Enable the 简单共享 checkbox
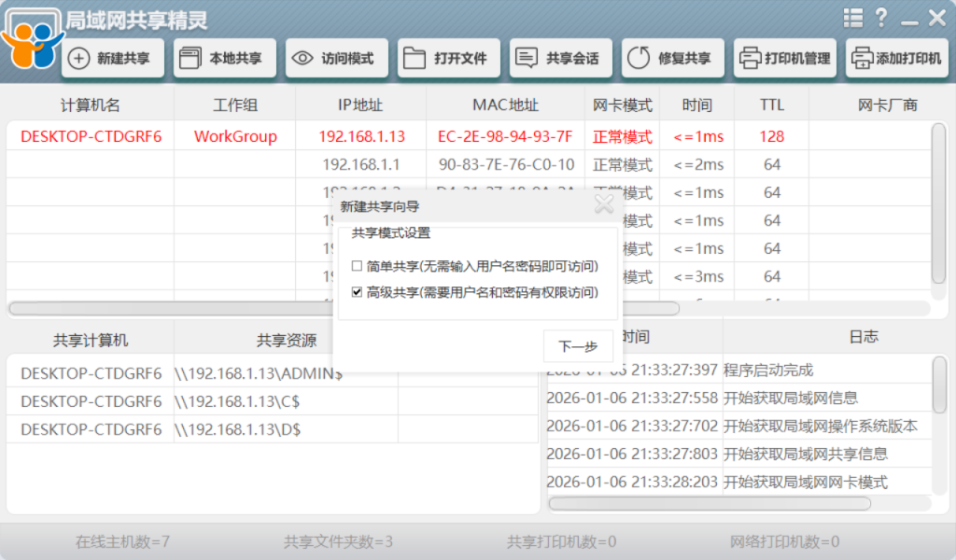Image resolution: width=956 pixels, height=560 pixels. tap(357, 267)
